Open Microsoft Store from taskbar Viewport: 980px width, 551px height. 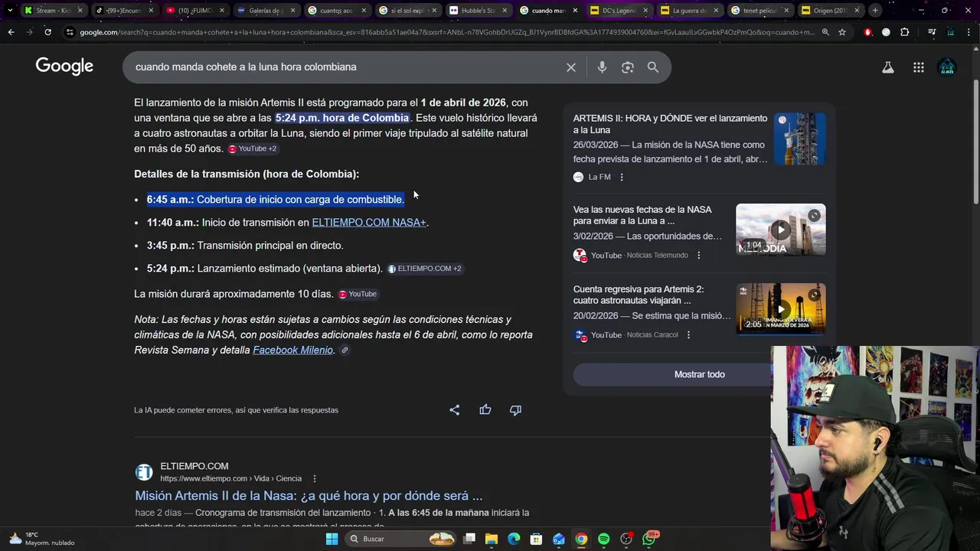click(536, 539)
